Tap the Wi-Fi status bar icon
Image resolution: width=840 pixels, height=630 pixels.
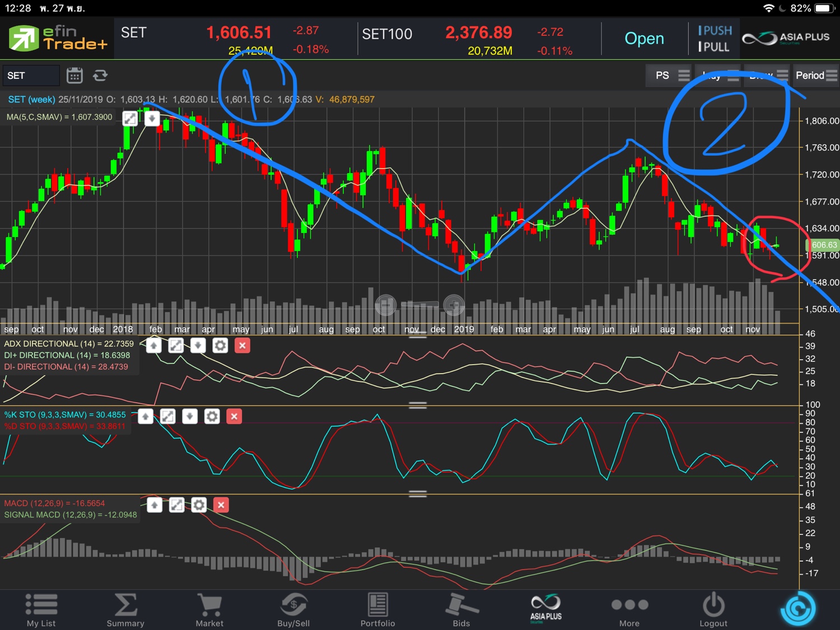coord(768,8)
